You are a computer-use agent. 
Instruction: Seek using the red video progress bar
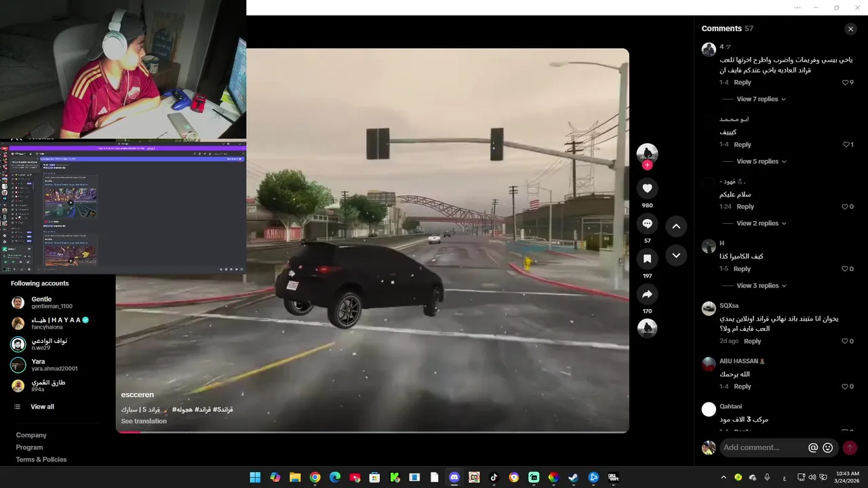coord(372,432)
